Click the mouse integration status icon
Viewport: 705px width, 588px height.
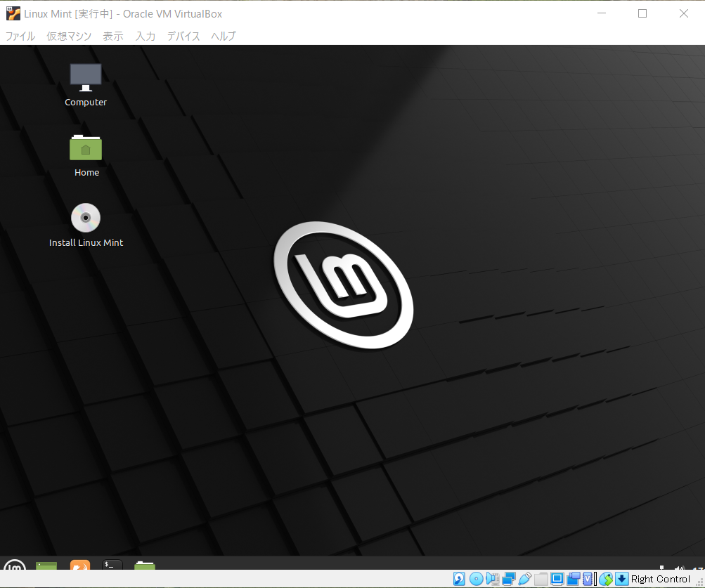(606, 579)
